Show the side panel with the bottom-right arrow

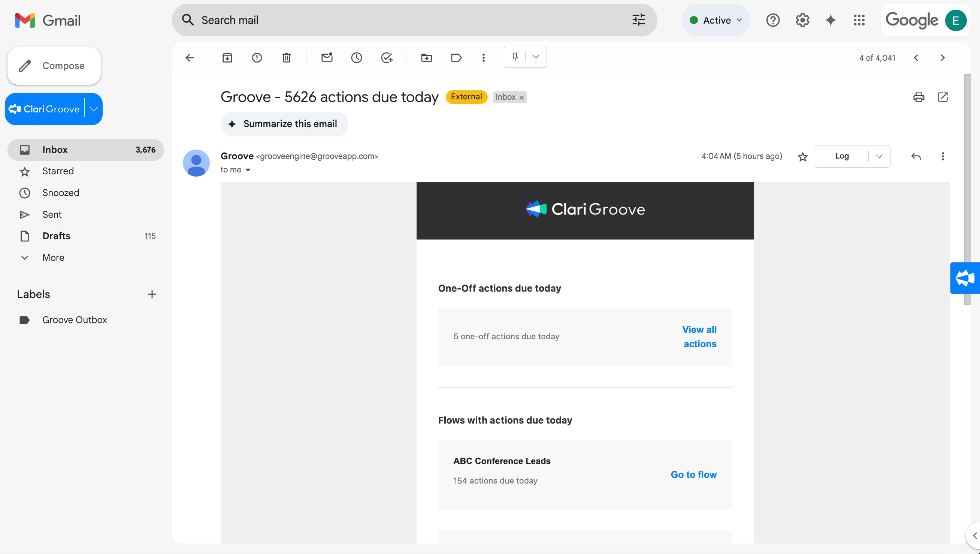974,536
